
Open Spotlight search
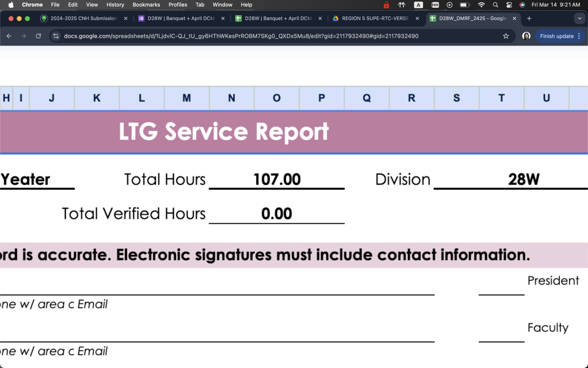[x=495, y=5]
